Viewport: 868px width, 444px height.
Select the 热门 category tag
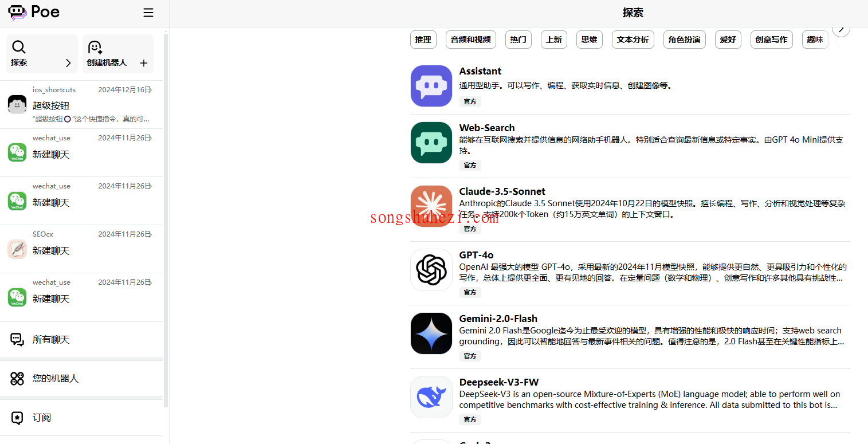click(x=519, y=40)
